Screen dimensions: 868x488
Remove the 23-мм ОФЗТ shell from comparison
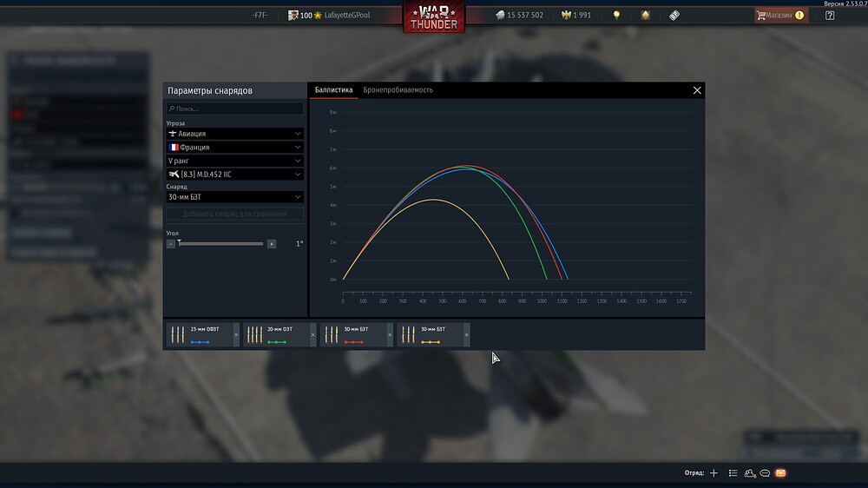pos(236,335)
